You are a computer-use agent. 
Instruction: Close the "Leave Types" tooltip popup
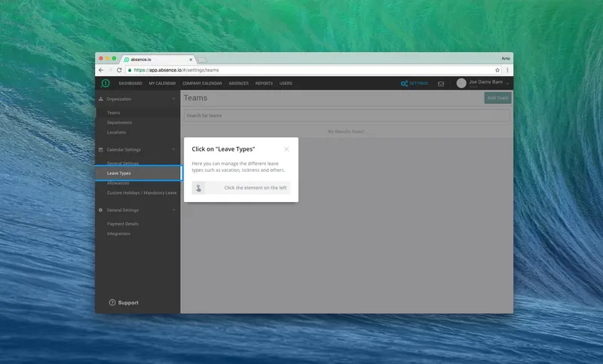(x=286, y=149)
